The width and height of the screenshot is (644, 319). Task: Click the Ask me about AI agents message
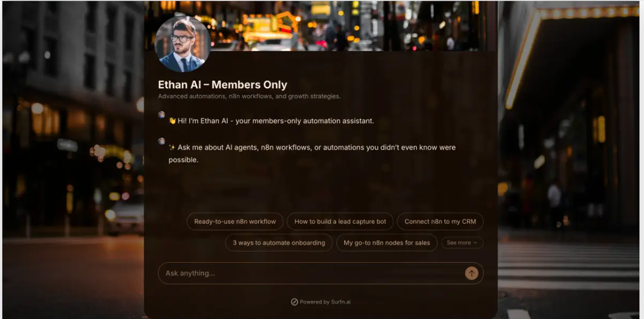(312, 153)
